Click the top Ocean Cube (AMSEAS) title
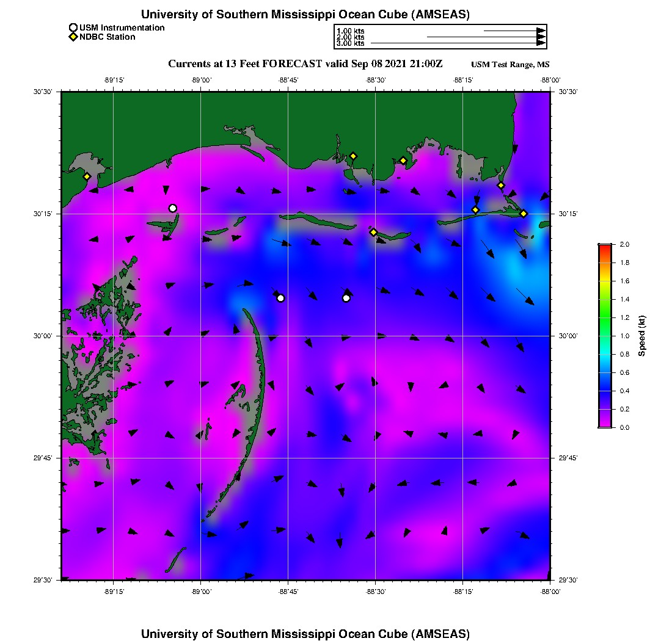This screenshot has height=641, width=672. tap(305, 14)
